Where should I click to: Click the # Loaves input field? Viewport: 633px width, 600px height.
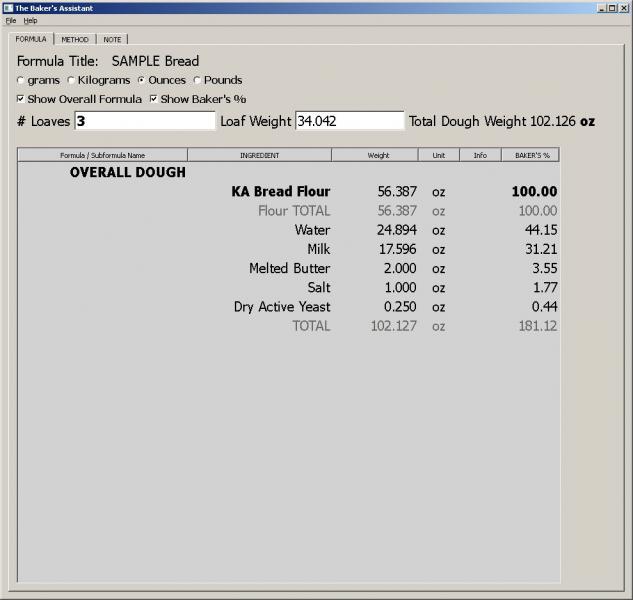point(144,121)
